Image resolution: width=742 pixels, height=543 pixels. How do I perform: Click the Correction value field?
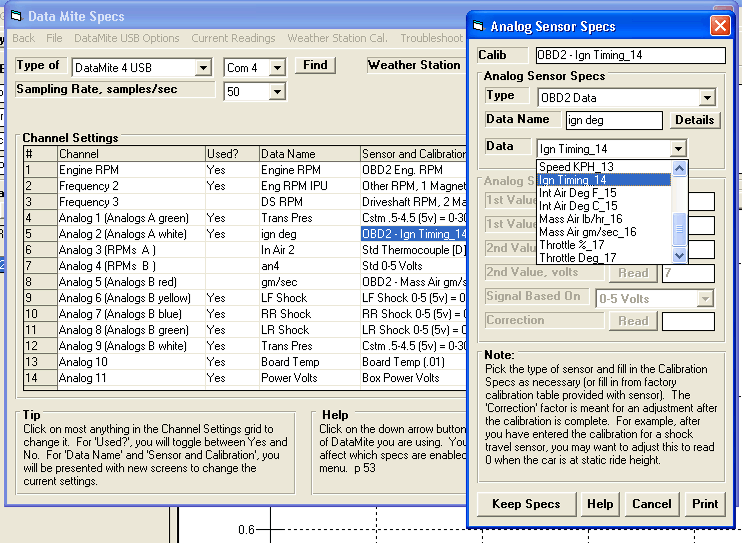(688, 321)
